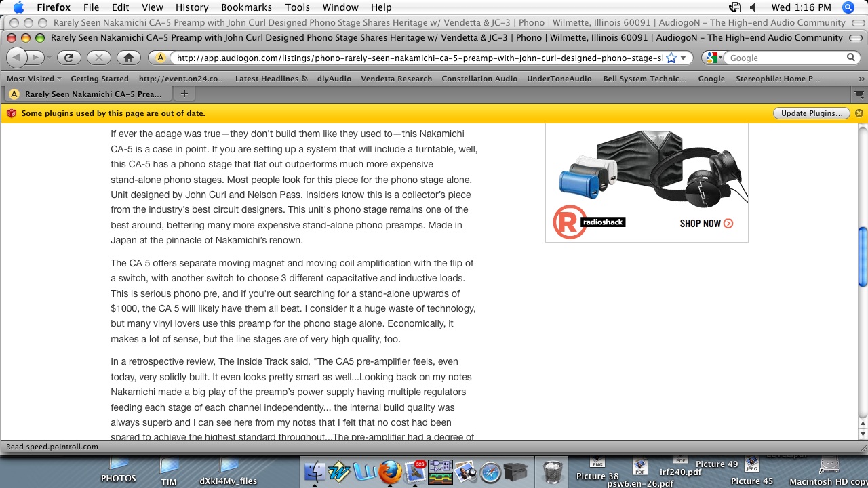Image resolution: width=868 pixels, height=488 pixels.
Task: Click SHOP NOW in the RadioShack ad
Action: (706, 224)
